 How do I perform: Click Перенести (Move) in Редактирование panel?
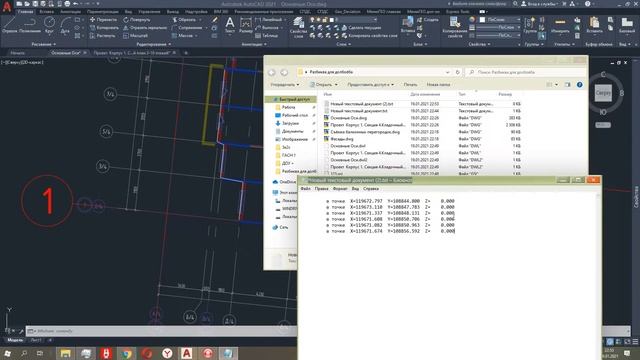tap(103, 20)
